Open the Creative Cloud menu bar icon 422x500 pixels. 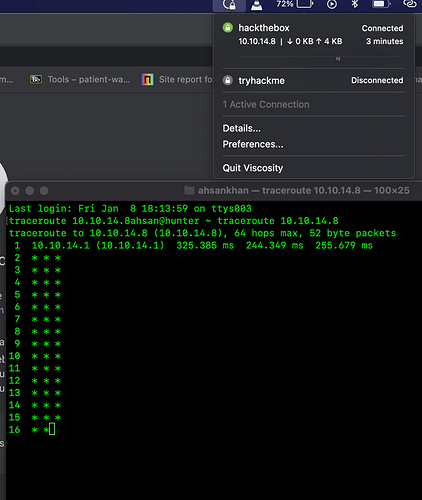(410, 4)
